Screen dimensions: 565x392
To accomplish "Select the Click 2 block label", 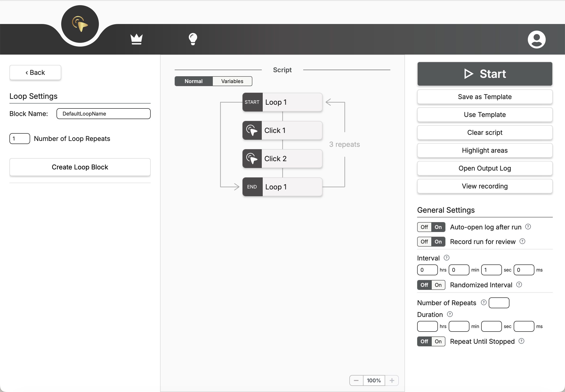I will tap(275, 159).
